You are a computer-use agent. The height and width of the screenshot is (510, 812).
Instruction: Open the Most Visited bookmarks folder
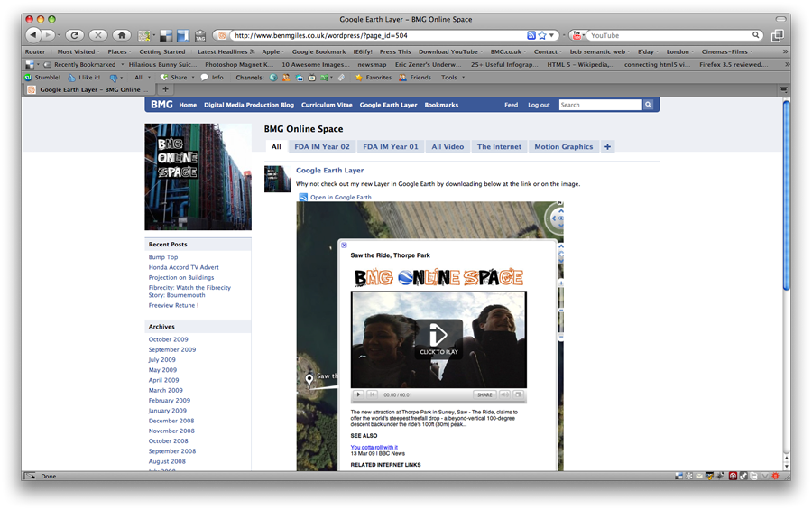(x=78, y=51)
